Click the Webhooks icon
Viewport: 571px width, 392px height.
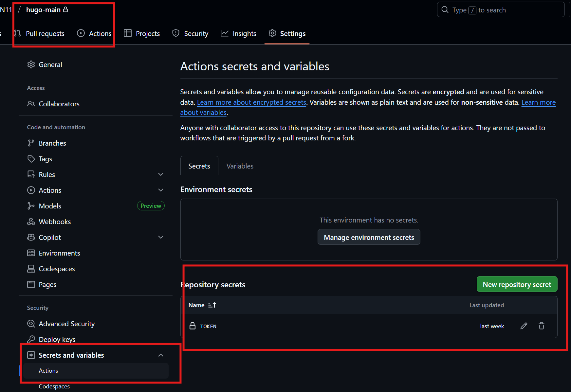tap(31, 222)
